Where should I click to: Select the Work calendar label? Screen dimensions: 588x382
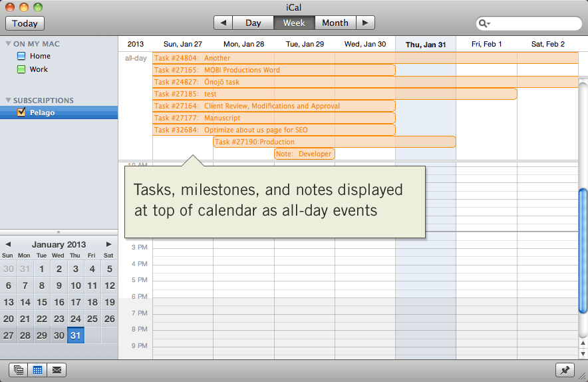pos(39,69)
